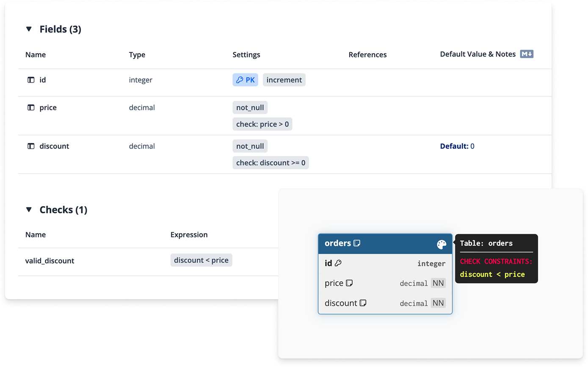Click the discount < price expression badge
Screen dimensions: 588x367
[201, 260]
